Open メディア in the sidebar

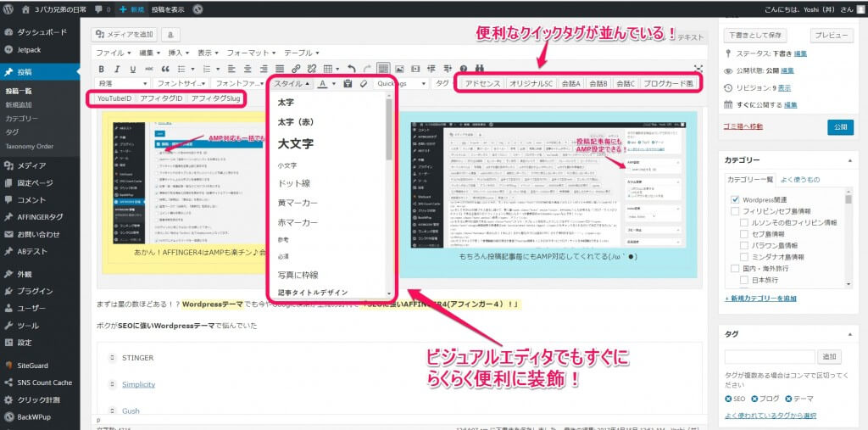coord(31,165)
